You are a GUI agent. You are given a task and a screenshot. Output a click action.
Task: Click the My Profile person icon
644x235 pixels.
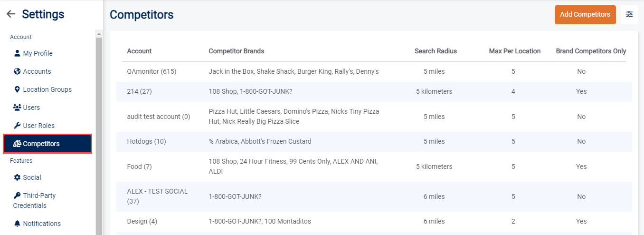18,53
